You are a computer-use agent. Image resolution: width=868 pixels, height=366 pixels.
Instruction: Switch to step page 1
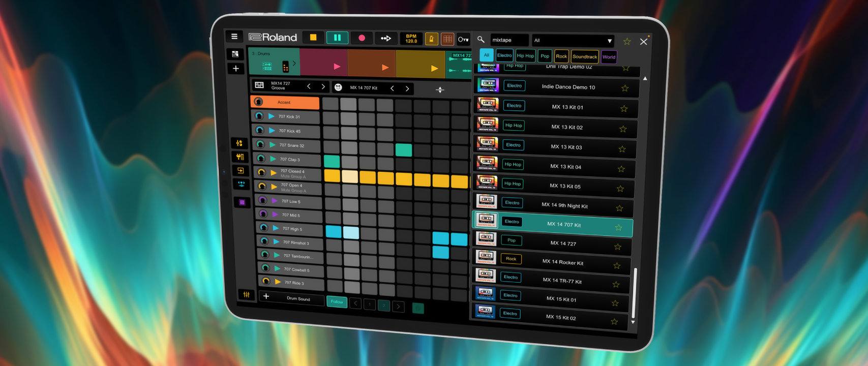click(x=370, y=305)
